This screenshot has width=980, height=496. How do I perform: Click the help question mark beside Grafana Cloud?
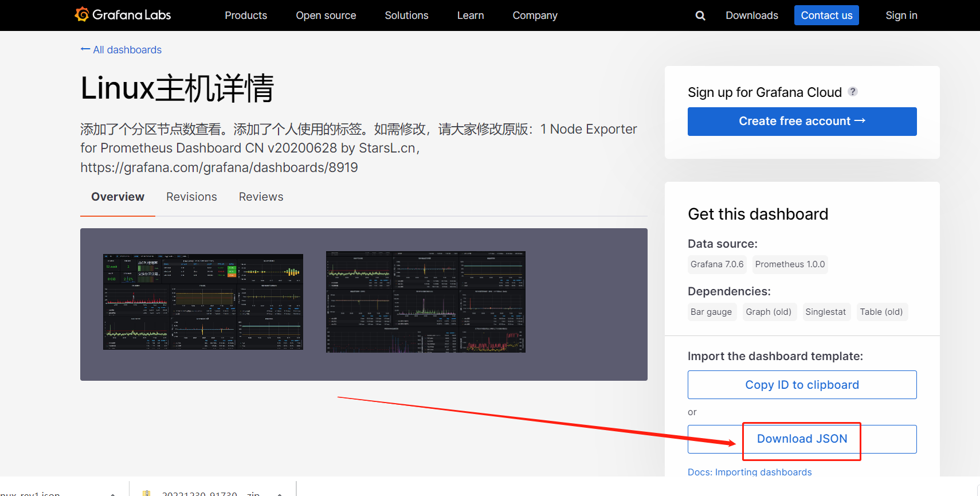[x=853, y=91]
